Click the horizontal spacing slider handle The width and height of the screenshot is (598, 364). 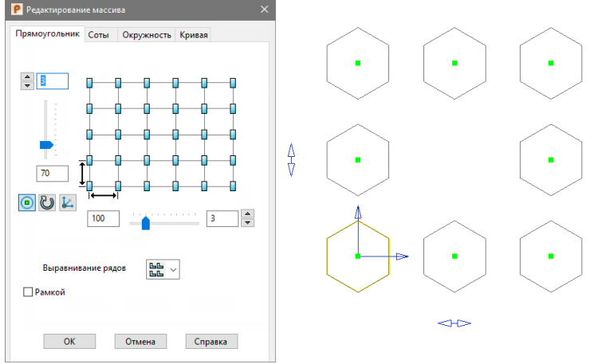[146, 223]
